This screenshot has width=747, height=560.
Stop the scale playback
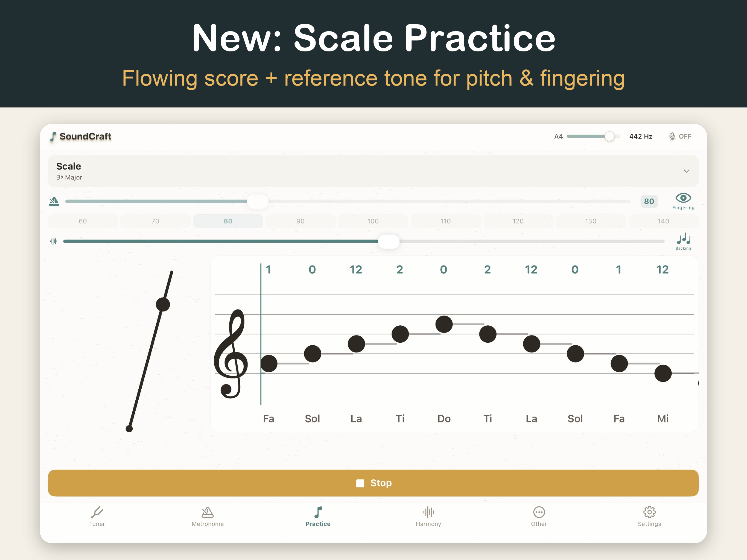pos(373,483)
